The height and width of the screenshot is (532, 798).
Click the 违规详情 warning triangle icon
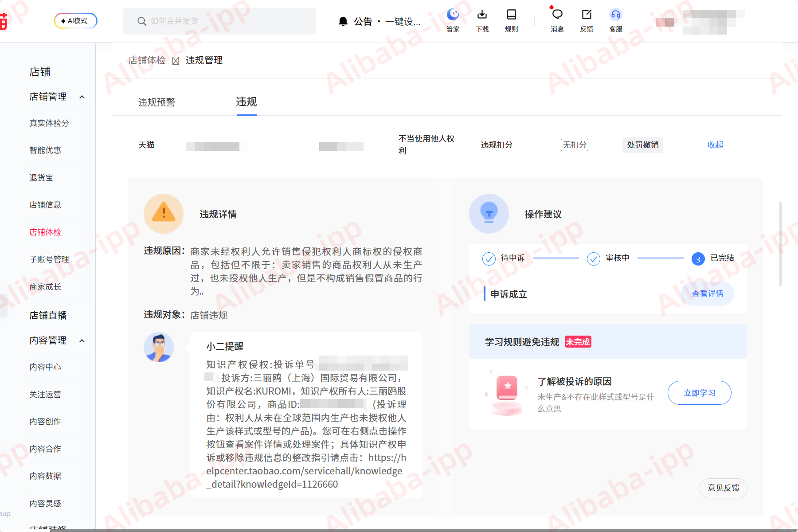coord(164,214)
